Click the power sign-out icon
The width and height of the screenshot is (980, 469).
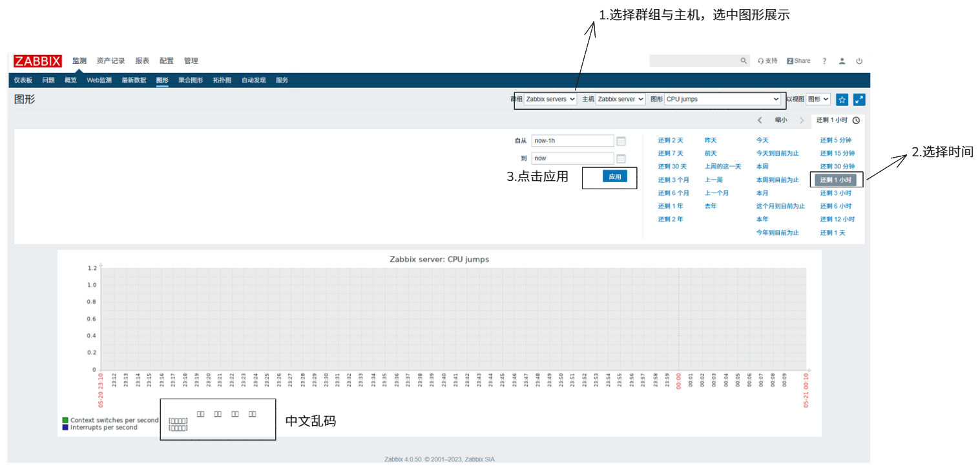(x=859, y=61)
